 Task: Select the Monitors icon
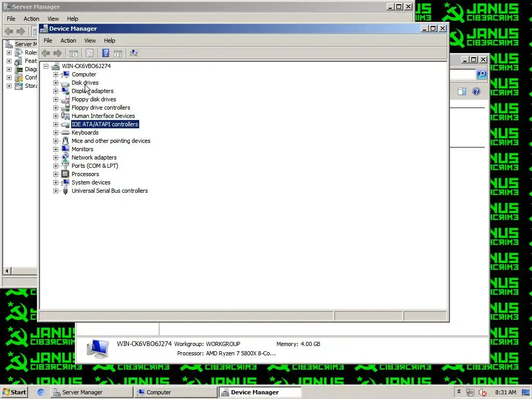[x=65, y=149]
